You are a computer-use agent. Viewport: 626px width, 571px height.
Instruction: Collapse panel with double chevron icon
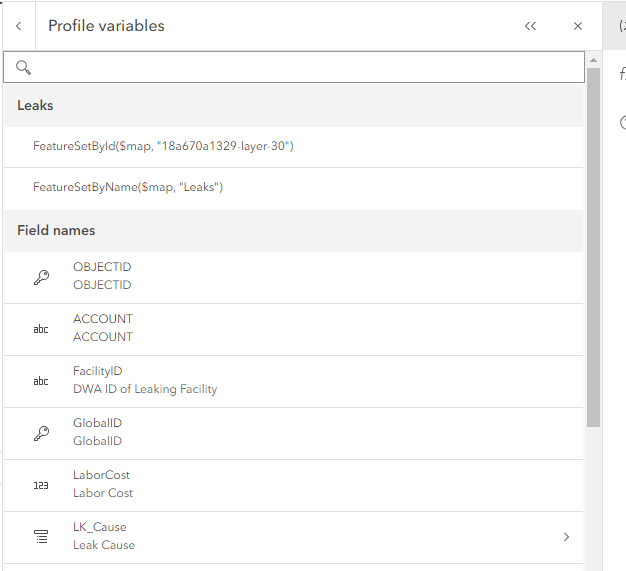point(530,26)
